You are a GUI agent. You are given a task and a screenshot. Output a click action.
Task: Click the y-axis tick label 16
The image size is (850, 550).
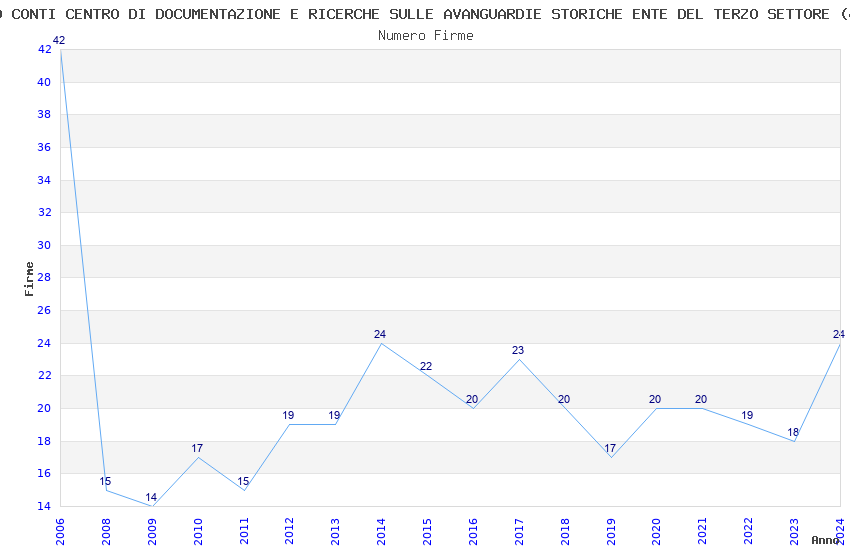tap(44, 474)
